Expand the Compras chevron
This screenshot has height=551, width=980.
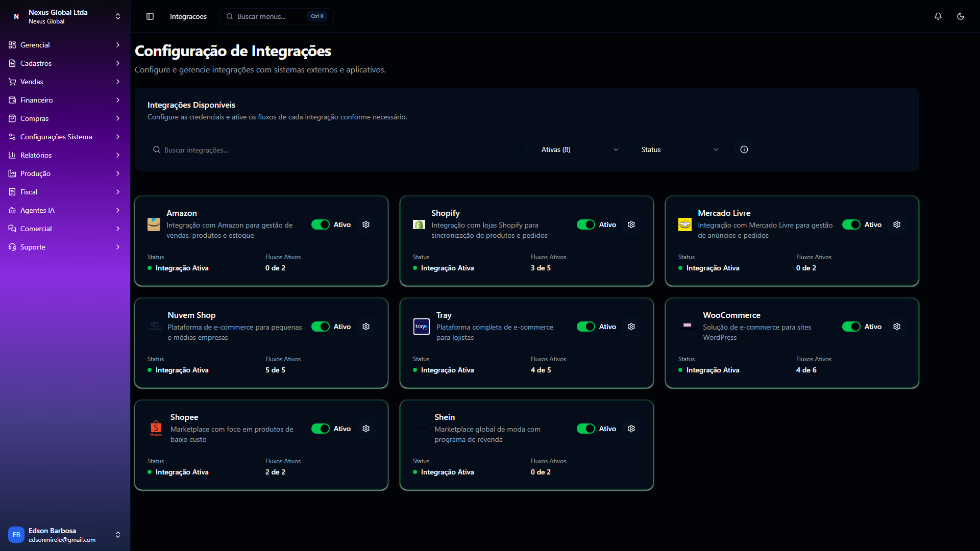click(118, 118)
